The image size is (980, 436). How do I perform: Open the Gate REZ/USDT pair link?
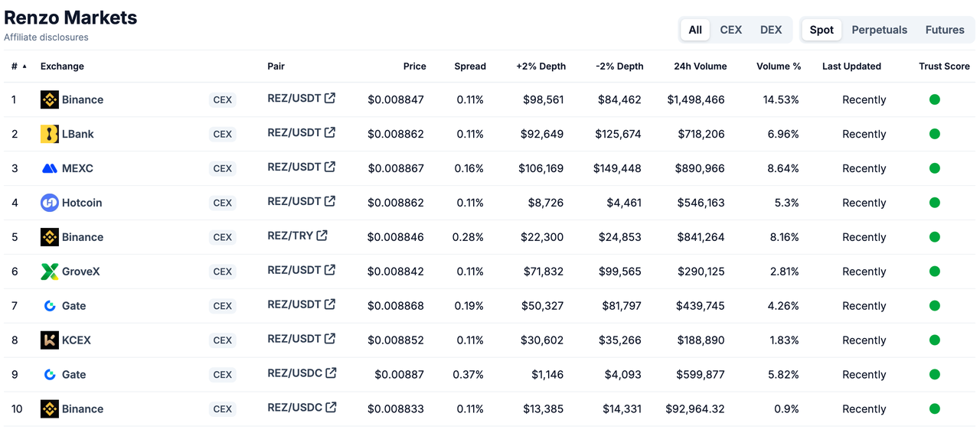click(x=294, y=304)
